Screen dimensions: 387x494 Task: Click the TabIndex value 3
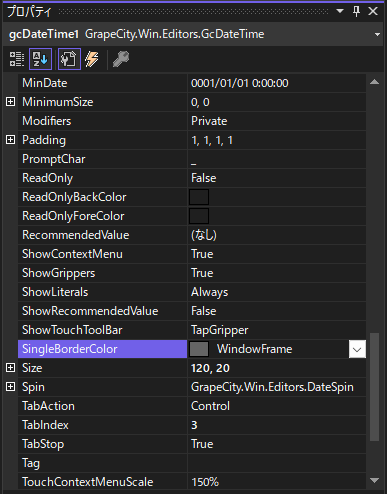coord(194,425)
